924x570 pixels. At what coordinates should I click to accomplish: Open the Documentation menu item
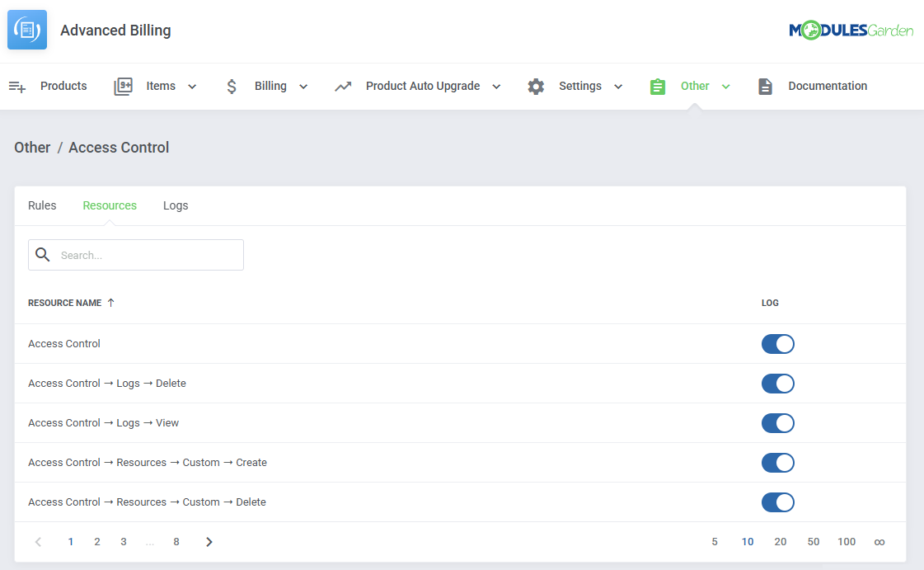(x=828, y=86)
